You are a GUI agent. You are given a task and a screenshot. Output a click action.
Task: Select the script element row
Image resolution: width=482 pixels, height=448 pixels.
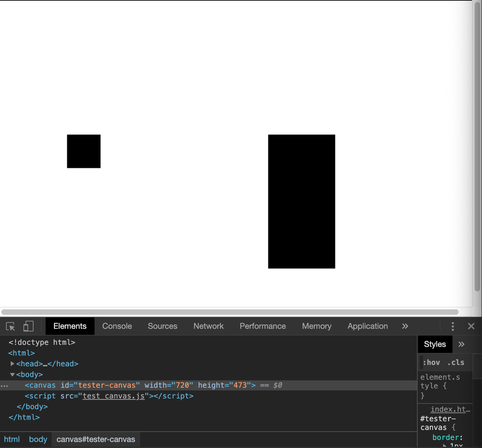tap(109, 396)
